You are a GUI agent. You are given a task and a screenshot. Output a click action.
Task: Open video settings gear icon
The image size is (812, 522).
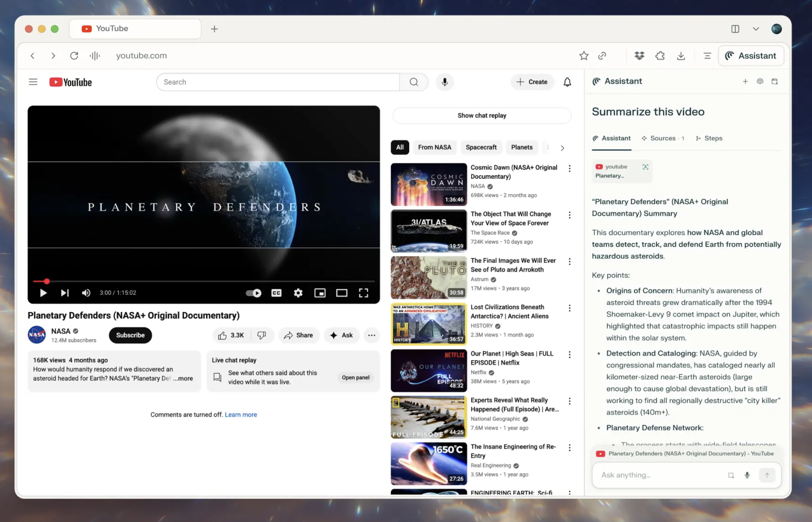coord(298,293)
